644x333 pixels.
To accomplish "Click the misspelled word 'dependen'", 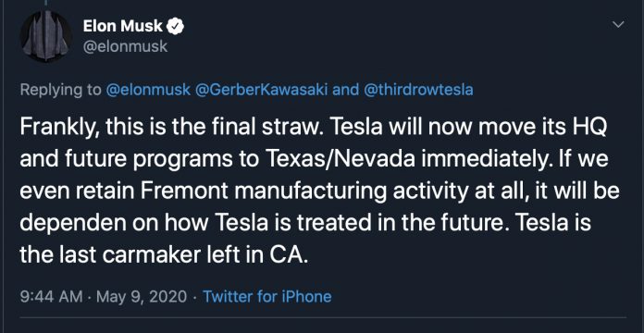I will [73, 223].
